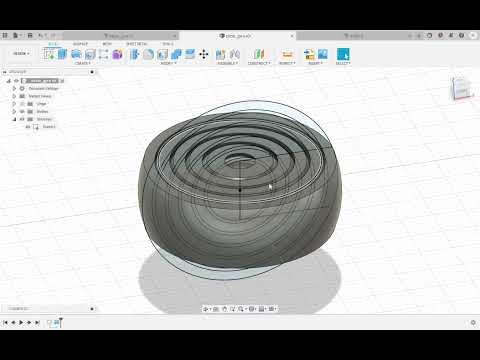Click the Orbit navigation tool
480x360 pixels.
pos(206,309)
